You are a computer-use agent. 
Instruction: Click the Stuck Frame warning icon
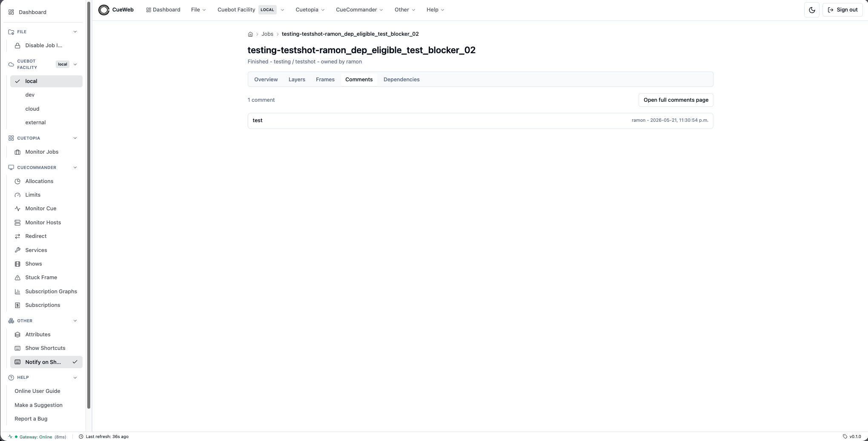(x=17, y=278)
